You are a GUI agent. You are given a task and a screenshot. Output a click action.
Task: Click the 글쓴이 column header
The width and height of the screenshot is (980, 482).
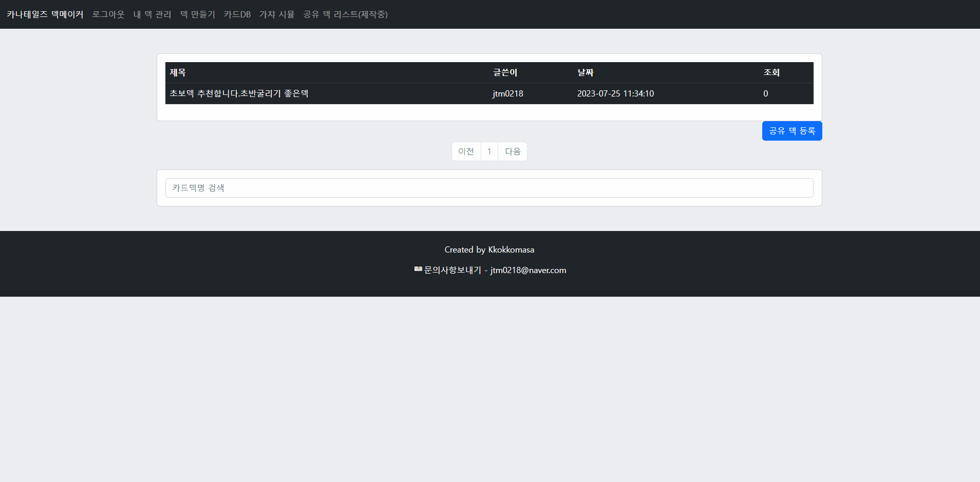click(505, 72)
